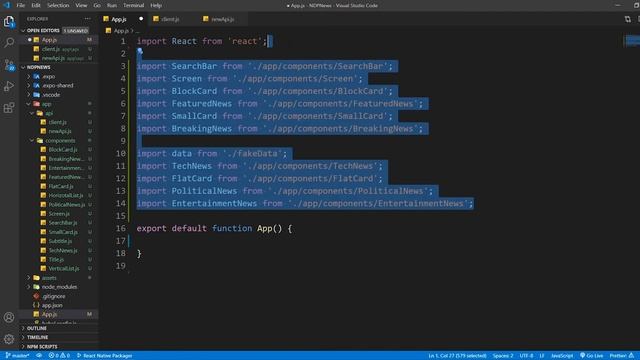
Task: Open Subtitle.js in the file tree
Action: 60,241
